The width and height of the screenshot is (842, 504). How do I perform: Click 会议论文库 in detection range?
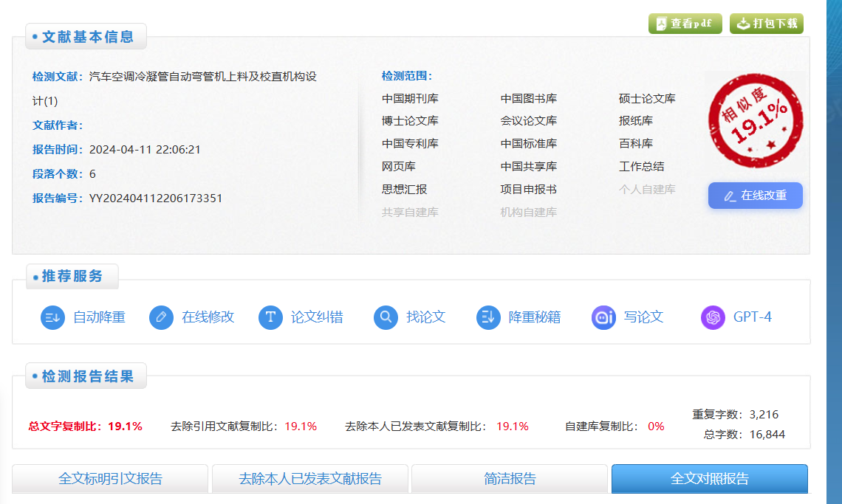[x=528, y=121]
